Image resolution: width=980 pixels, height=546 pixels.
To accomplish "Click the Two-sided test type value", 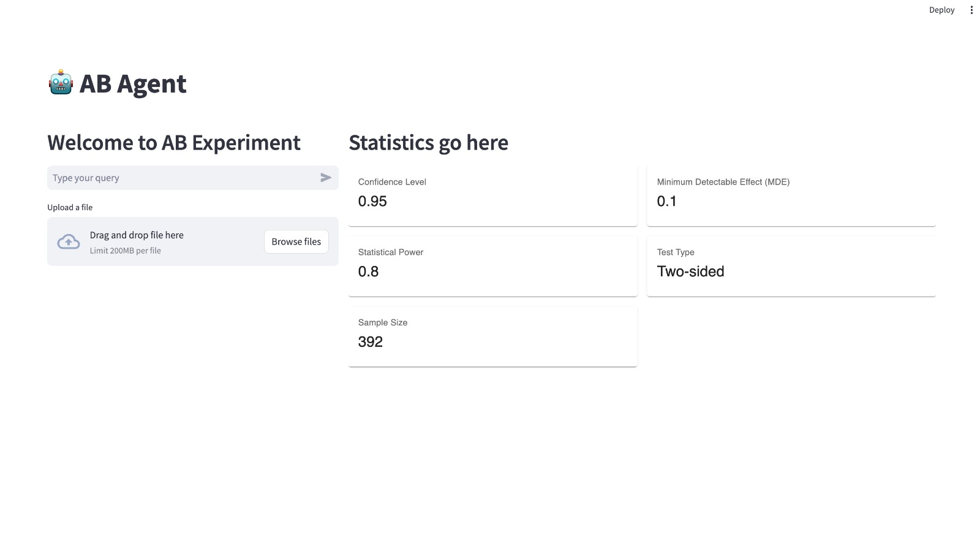I will (x=690, y=271).
